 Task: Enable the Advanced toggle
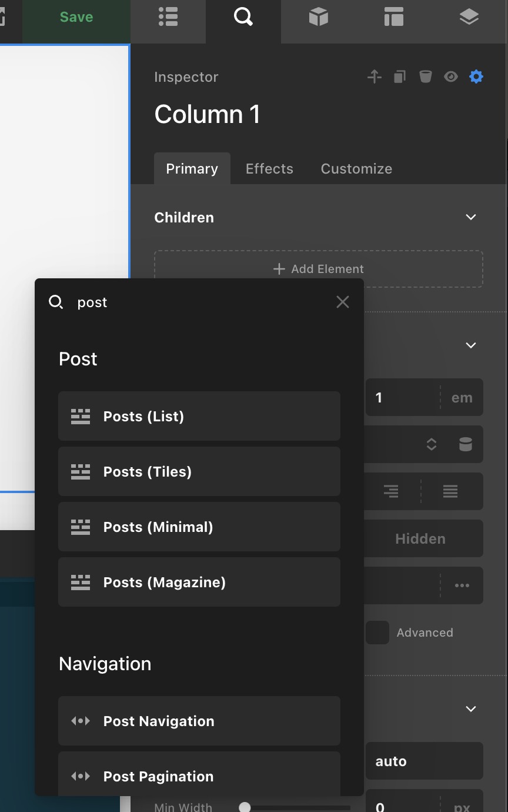[x=377, y=633]
